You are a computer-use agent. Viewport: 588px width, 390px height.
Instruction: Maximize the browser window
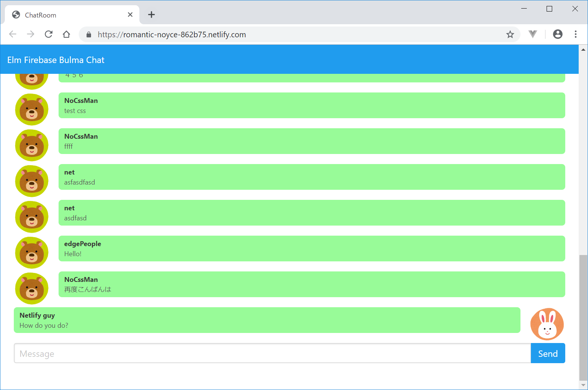[549, 9]
